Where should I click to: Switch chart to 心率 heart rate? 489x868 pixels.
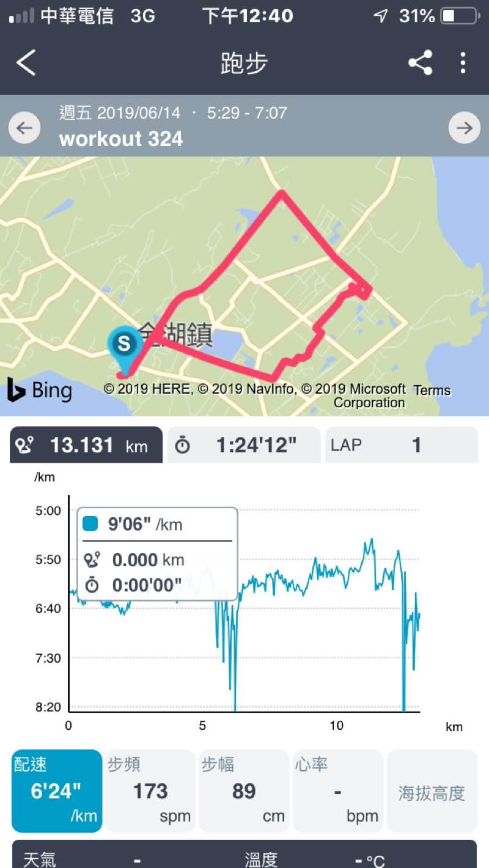click(337, 791)
